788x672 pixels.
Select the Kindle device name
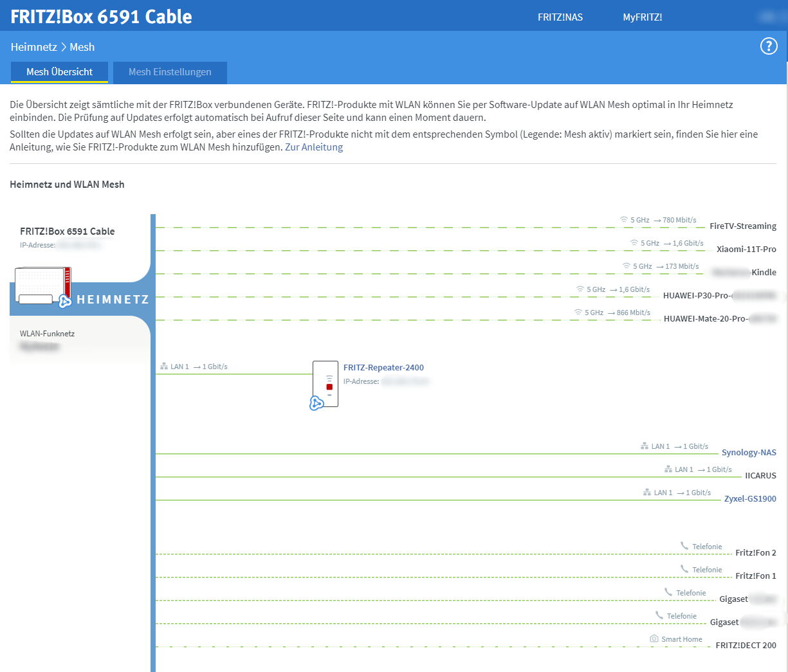pyautogui.click(x=744, y=273)
